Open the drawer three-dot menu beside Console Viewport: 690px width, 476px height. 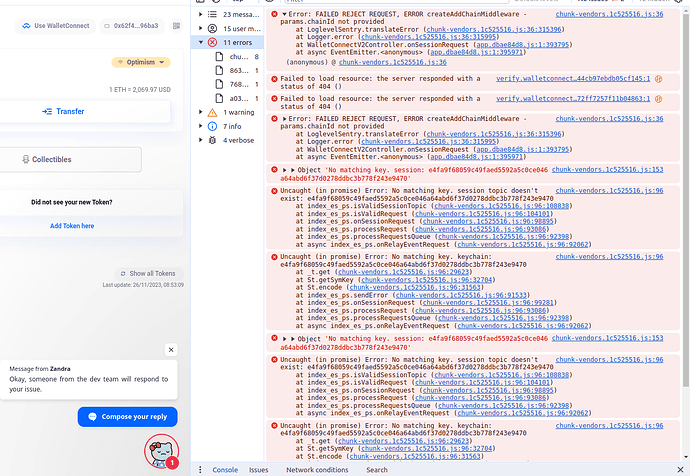click(200, 469)
